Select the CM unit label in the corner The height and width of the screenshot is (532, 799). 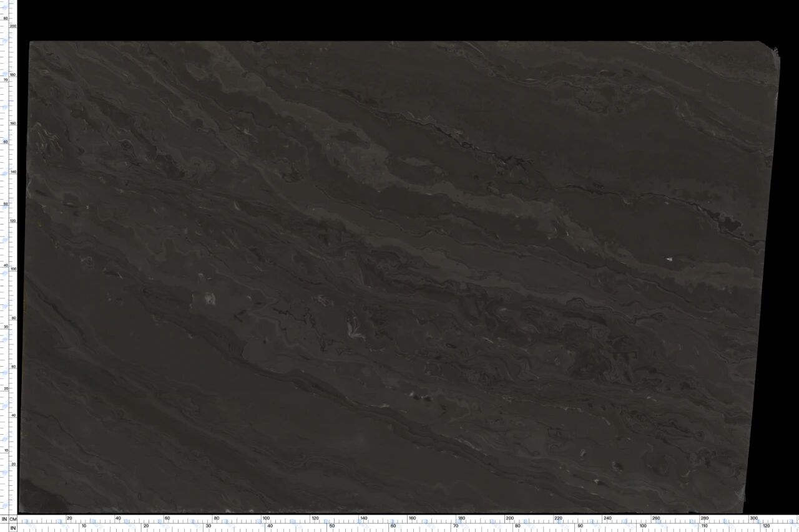[x=13, y=519]
